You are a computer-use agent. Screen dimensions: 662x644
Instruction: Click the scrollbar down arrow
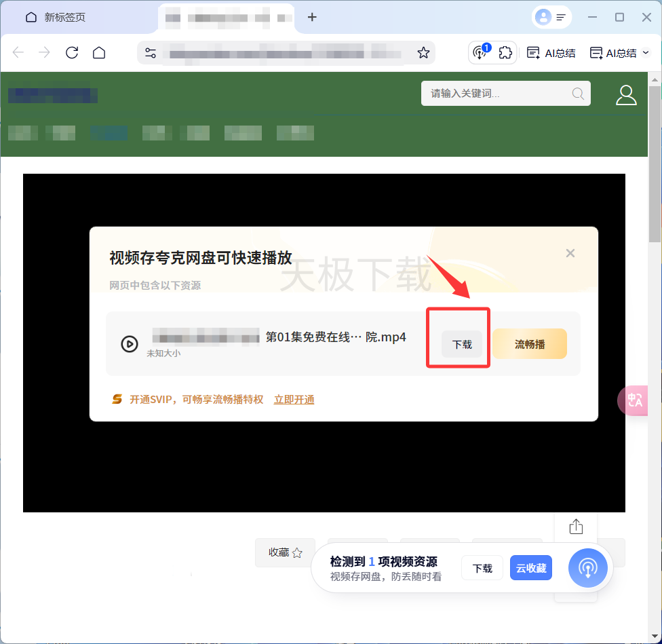[655, 637]
